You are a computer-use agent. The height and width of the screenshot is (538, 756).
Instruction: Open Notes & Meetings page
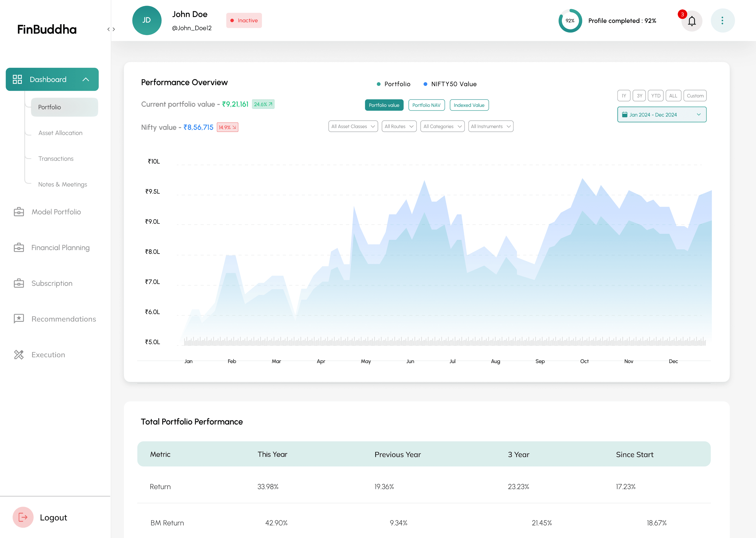pos(63,184)
